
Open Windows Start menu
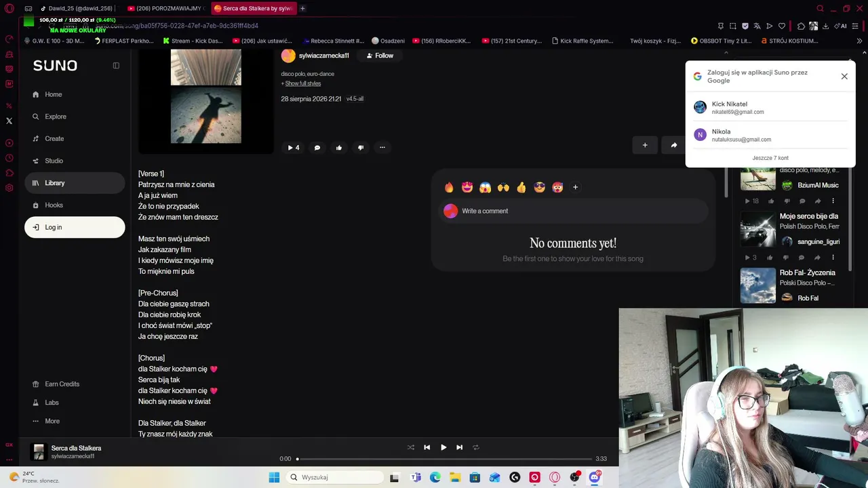click(274, 477)
